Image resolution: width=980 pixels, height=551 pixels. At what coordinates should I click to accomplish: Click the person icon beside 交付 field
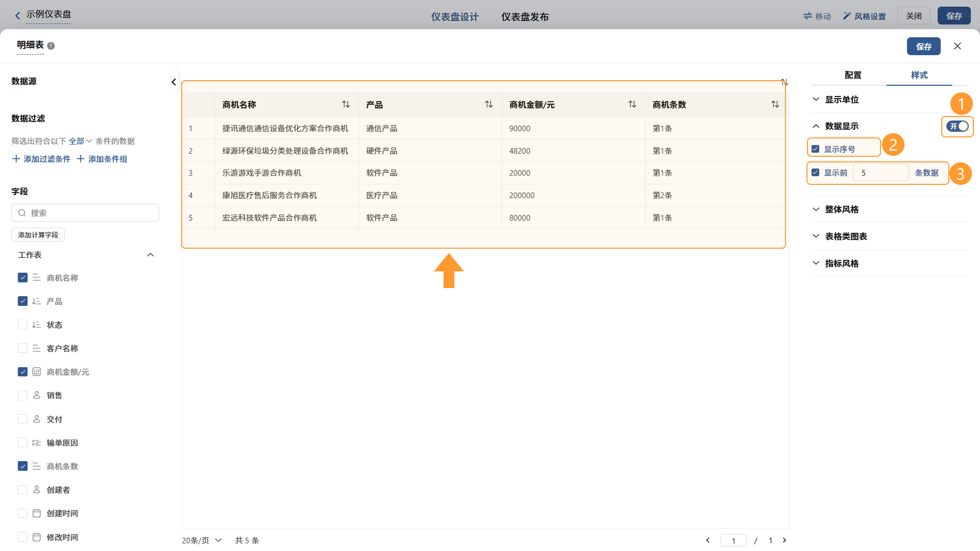point(37,419)
